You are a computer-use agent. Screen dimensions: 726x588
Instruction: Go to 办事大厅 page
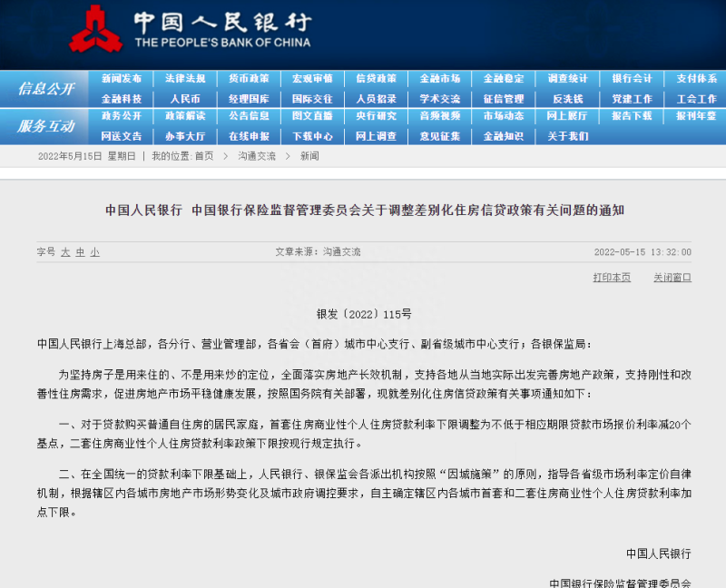185,136
